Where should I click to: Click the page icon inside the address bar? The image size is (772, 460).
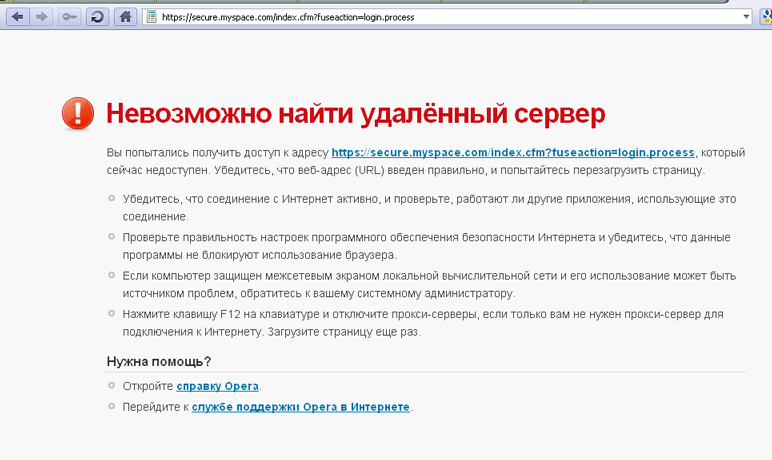click(151, 17)
